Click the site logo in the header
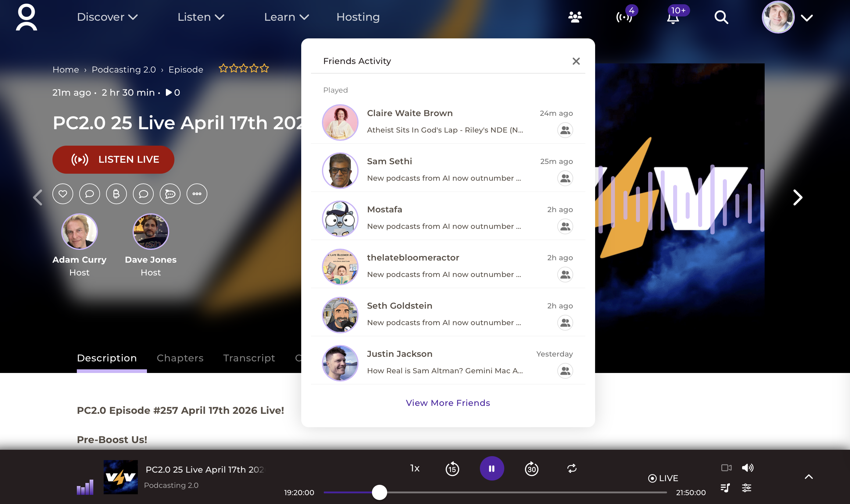The height and width of the screenshot is (504, 850). (27, 17)
